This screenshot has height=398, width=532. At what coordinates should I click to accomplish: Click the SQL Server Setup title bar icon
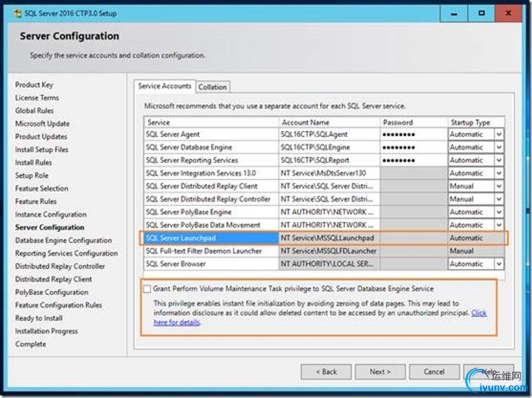pos(17,14)
